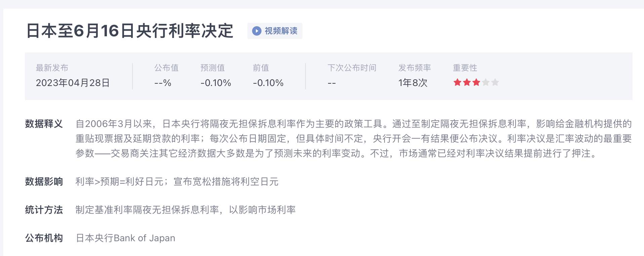Screen dimensions: 644x256
Task: Click the 前值 figure -0.10%
Action: point(268,83)
